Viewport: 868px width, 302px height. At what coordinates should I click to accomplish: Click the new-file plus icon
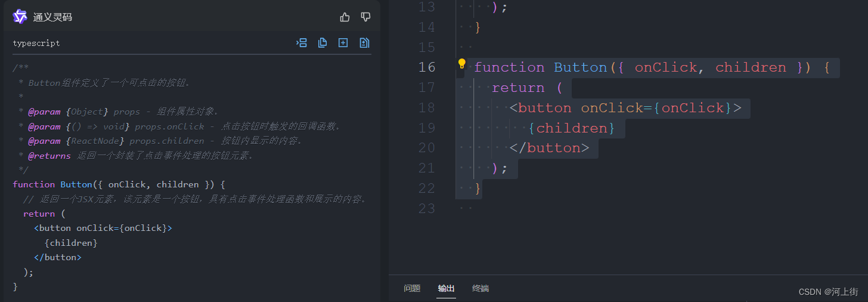point(343,43)
